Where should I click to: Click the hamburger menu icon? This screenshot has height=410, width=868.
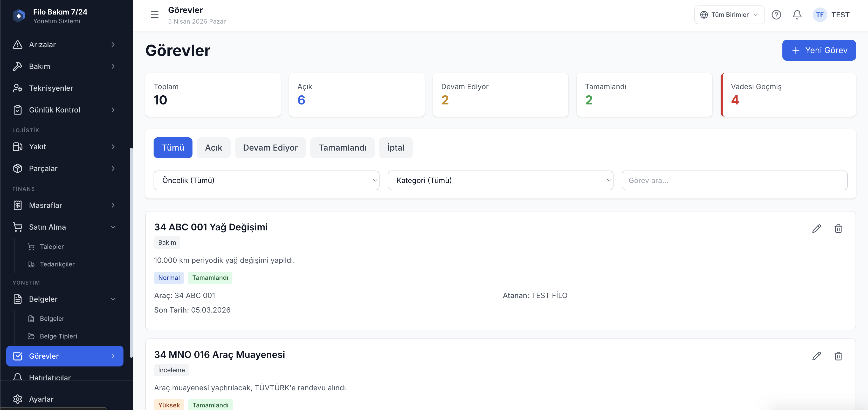tap(154, 15)
